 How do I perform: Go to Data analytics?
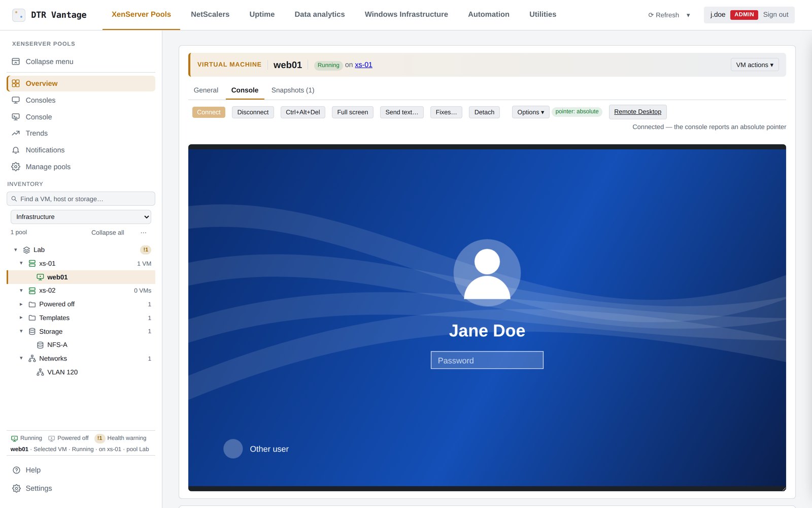click(x=320, y=14)
